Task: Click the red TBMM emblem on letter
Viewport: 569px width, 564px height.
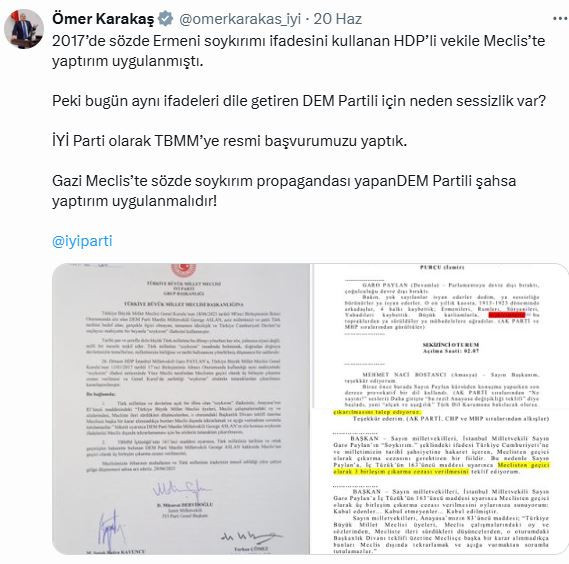Action: coord(184,270)
